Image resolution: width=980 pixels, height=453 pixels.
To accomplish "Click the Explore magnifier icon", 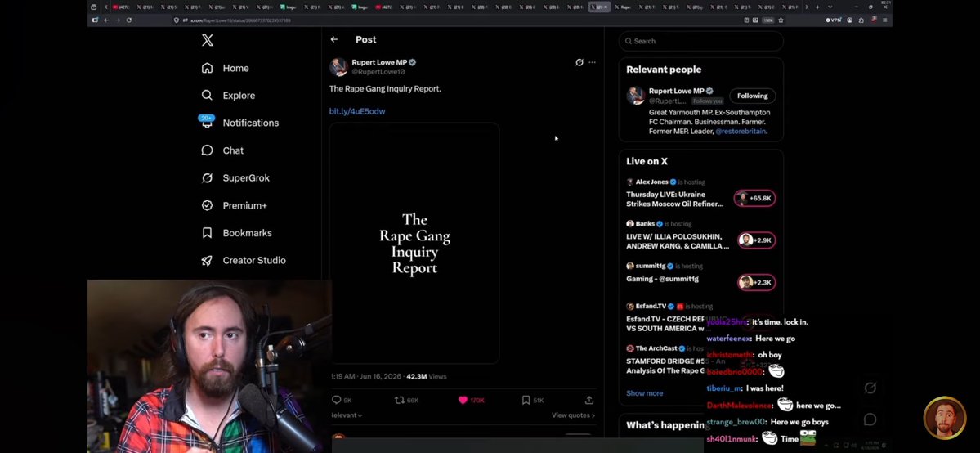I will pyautogui.click(x=207, y=96).
